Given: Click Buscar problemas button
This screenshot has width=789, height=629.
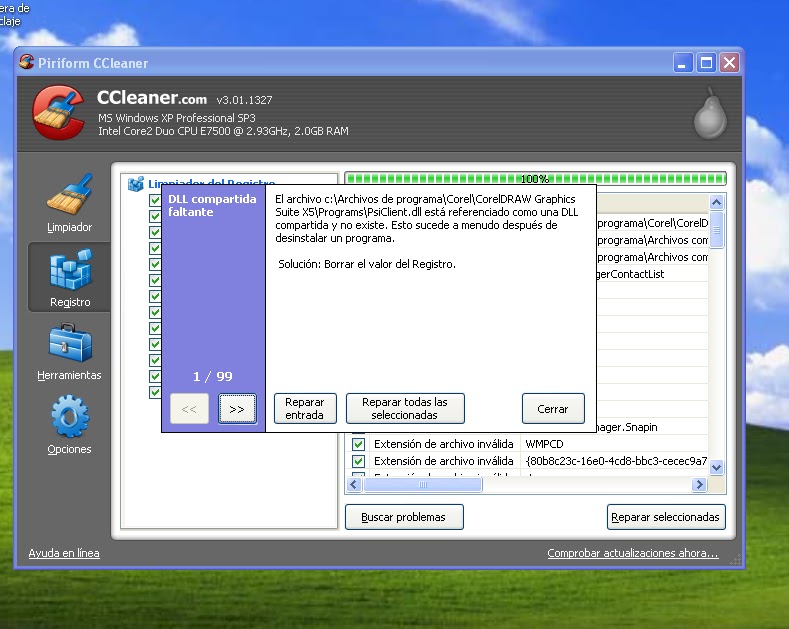Looking at the screenshot, I should pyautogui.click(x=404, y=517).
